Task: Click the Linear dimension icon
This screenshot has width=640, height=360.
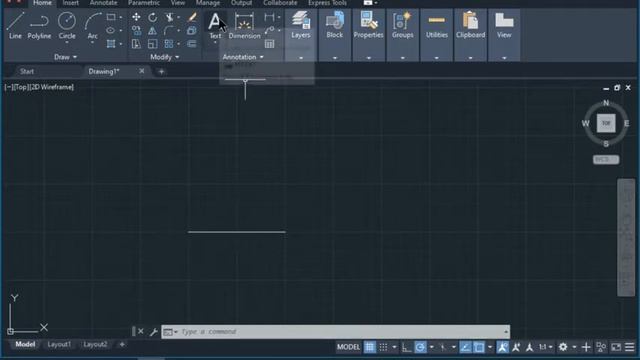Action: coord(269,17)
